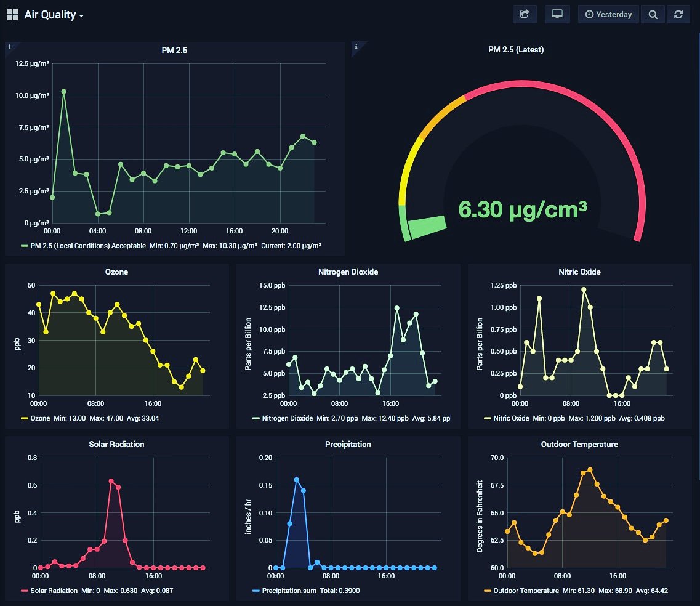Viewport: 700px width, 606px height.
Task: Open the Yesterday time range picker
Action: 608,14
